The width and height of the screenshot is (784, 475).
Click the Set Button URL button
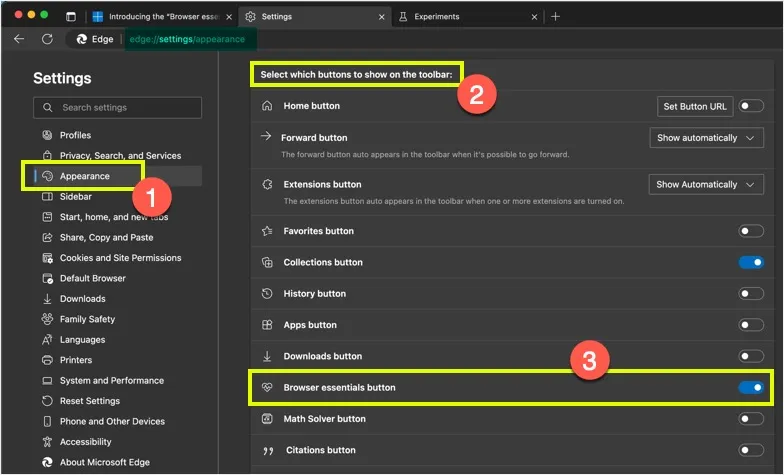click(695, 106)
